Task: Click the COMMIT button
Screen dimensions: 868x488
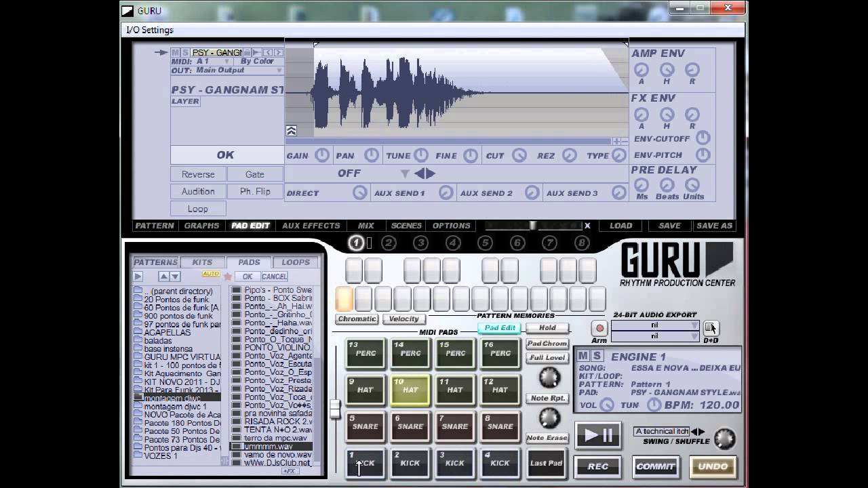Action: (x=655, y=466)
